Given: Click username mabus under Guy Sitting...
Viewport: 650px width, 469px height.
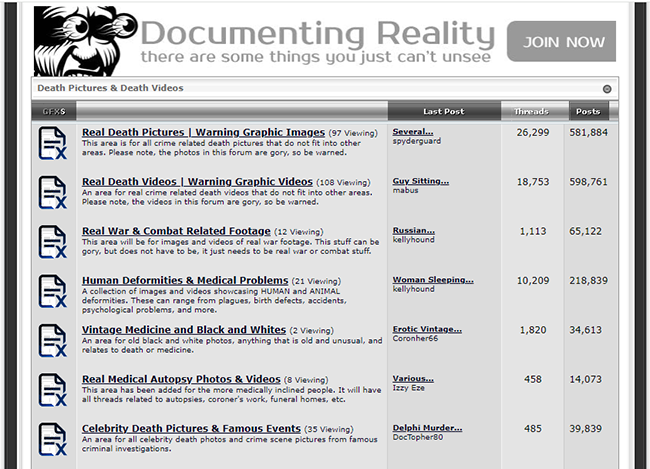Looking at the screenshot, I should pyautogui.click(x=405, y=190).
